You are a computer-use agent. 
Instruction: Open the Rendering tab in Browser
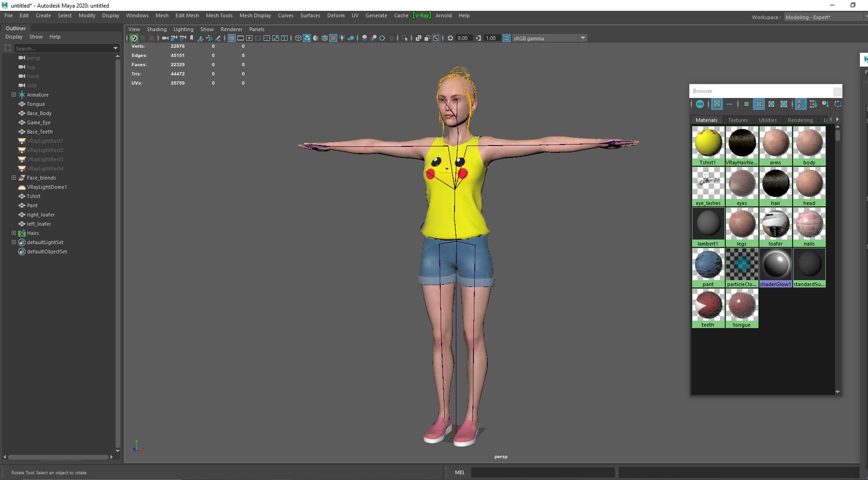coord(800,120)
